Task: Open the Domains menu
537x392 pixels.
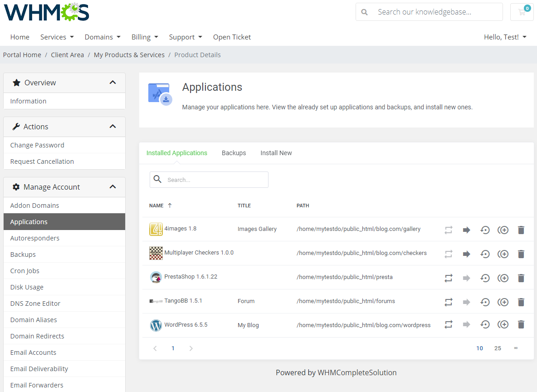Action: [x=103, y=37]
